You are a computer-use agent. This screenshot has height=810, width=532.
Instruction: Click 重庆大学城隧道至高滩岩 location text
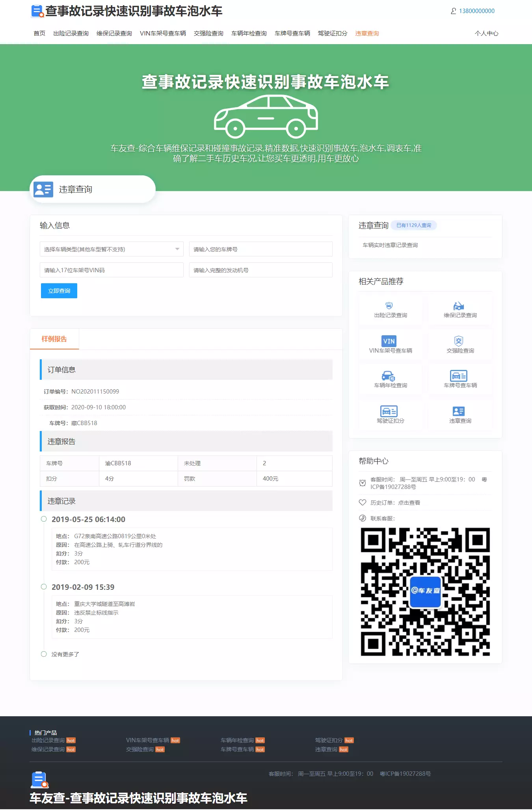(x=104, y=604)
